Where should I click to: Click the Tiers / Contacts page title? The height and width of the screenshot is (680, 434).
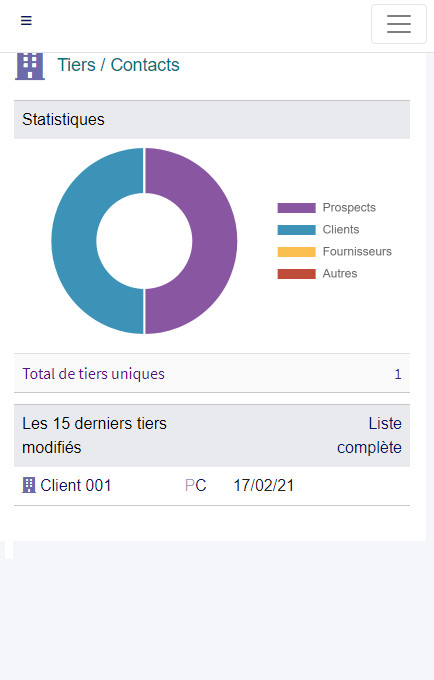[118, 65]
